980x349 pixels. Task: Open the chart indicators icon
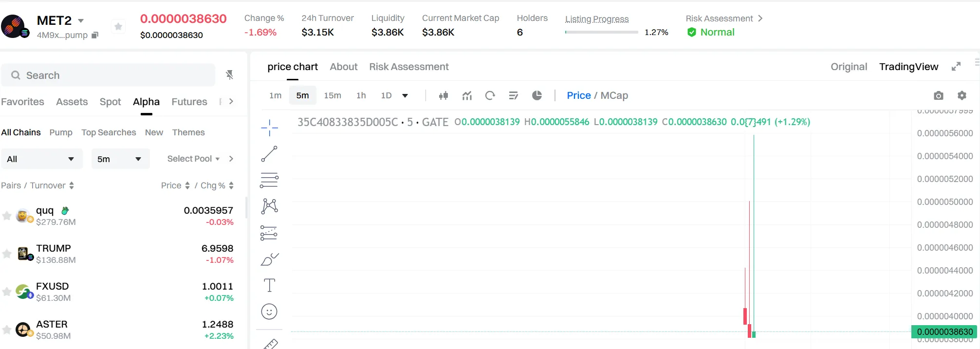tap(467, 95)
